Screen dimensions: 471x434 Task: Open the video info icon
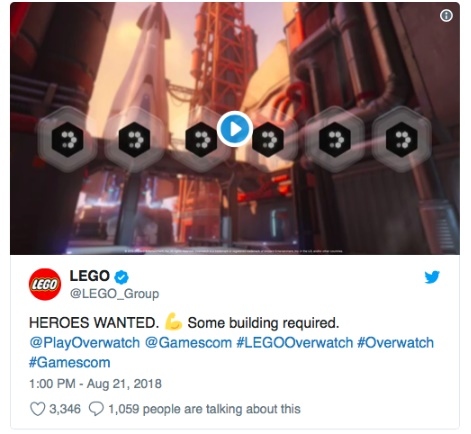point(446,15)
